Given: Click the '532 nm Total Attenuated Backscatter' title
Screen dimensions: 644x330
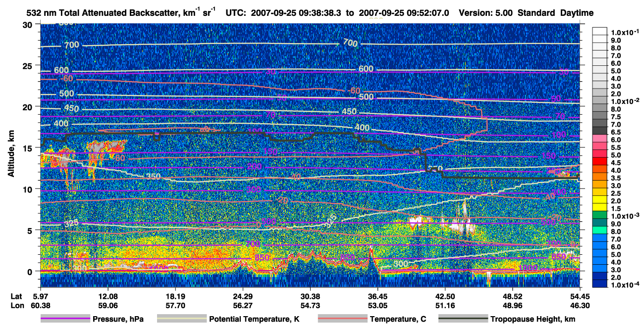Looking at the screenshot, I should [x=120, y=12].
